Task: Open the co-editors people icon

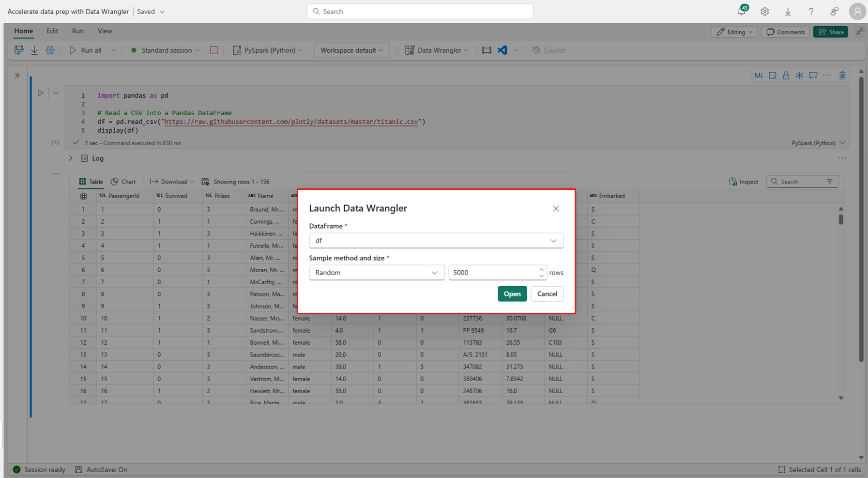Action: pos(859,31)
